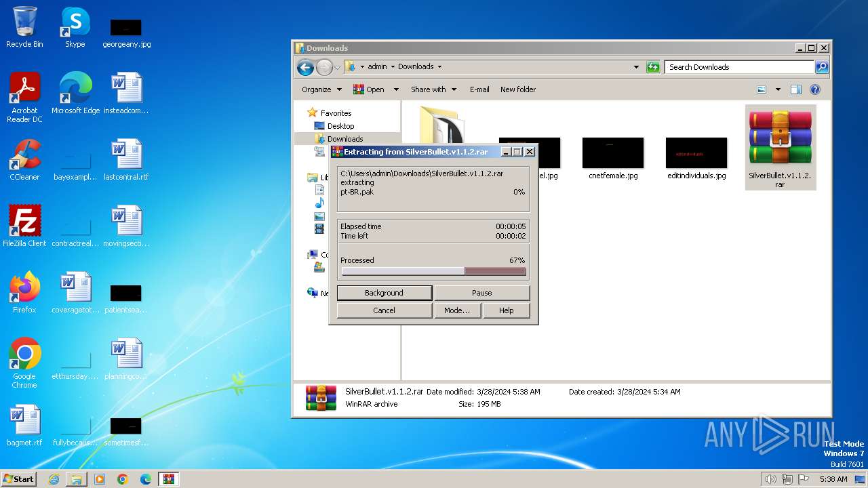Launch Microsoft Edge desktop shortcut

(x=75, y=94)
